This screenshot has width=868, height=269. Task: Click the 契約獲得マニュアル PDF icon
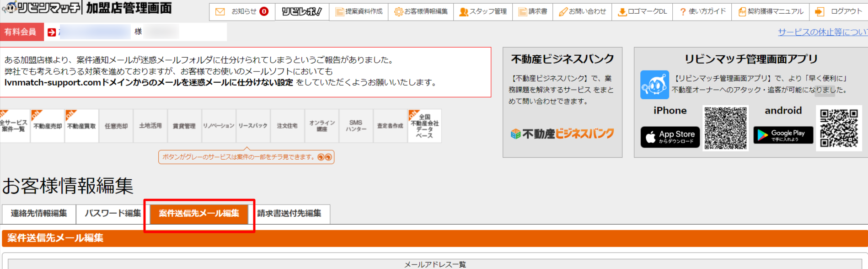742,12
